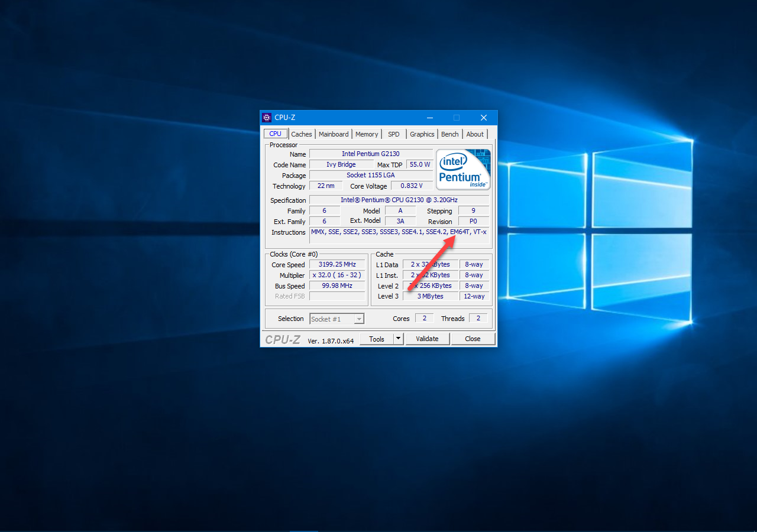The image size is (757, 532).
Task: Open the Tools dropdown arrow
Action: 399,339
